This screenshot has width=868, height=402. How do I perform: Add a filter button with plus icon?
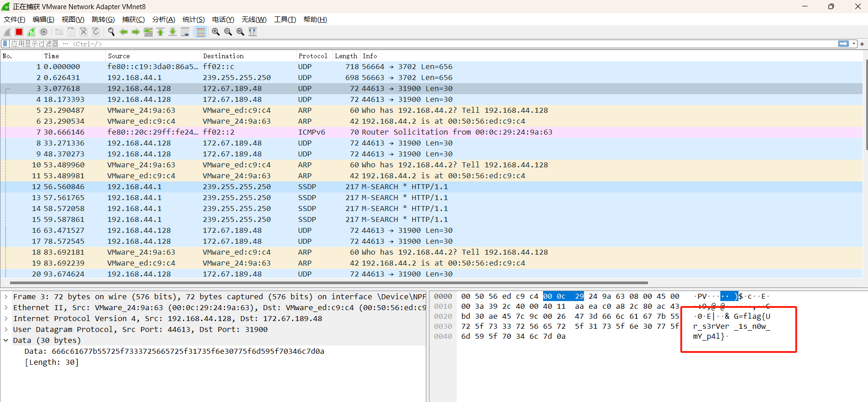tap(862, 44)
